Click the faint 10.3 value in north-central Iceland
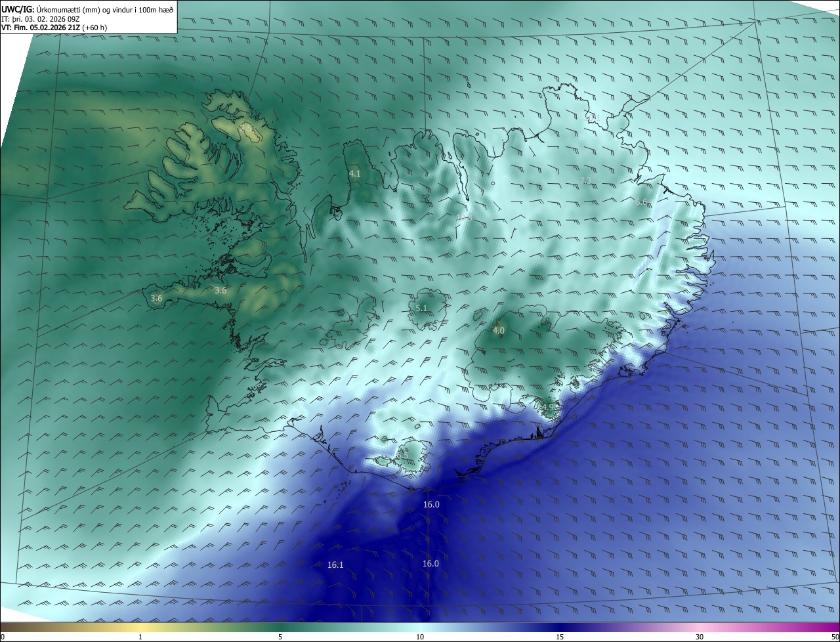The height and width of the screenshot is (642, 840). pos(464,217)
